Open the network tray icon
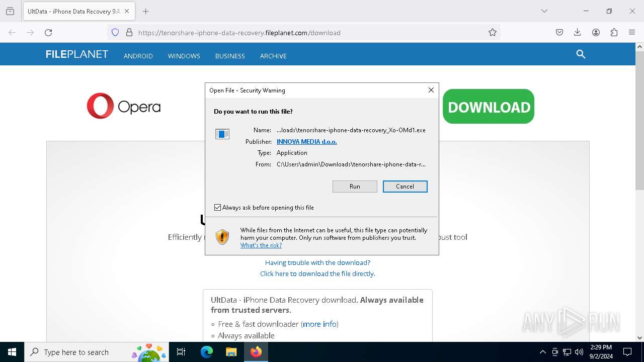Image resolution: width=644 pixels, height=362 pixels. 567,352
